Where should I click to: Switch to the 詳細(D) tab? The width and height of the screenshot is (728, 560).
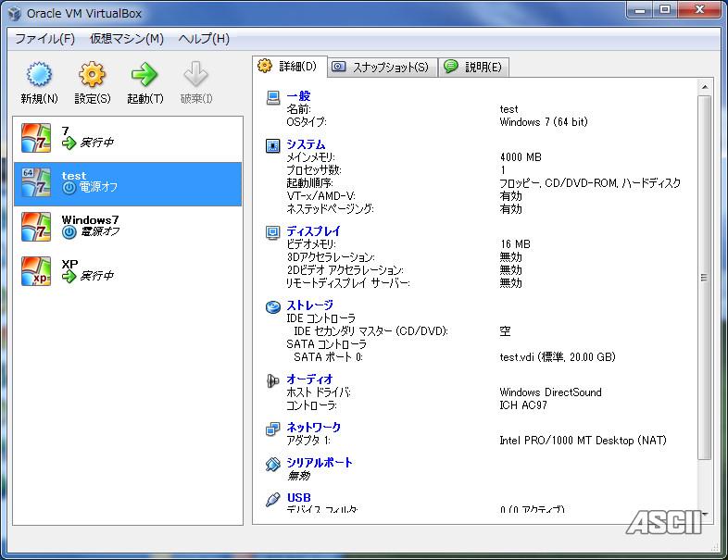click(290, 67)
